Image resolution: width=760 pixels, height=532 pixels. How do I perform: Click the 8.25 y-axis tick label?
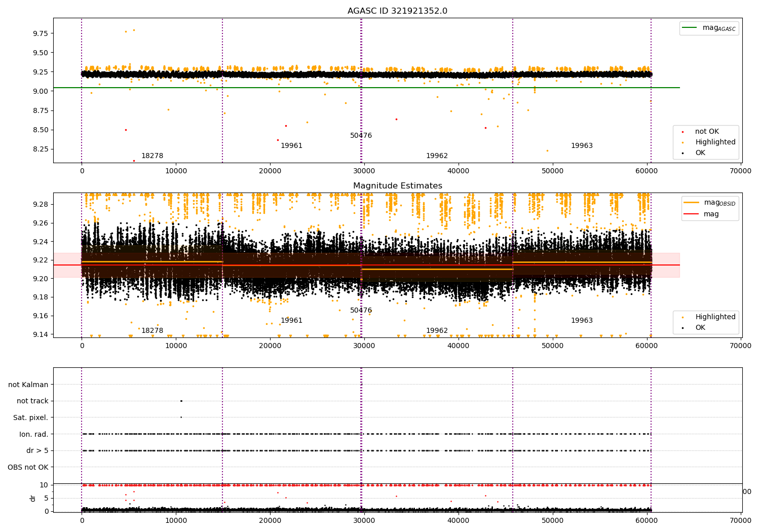pyautogui.click(x=41, y=149)
